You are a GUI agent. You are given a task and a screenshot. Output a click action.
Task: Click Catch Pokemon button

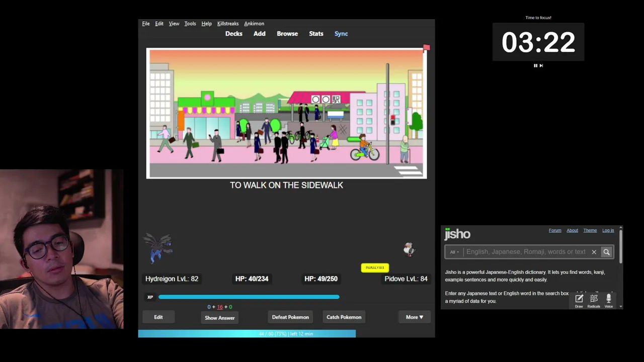point(344,317)
